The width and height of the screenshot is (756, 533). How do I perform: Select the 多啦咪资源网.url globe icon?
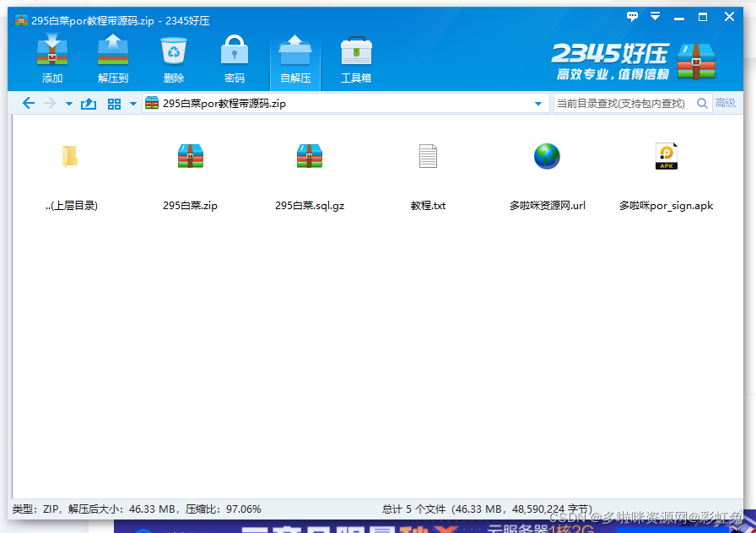[547, 156]
